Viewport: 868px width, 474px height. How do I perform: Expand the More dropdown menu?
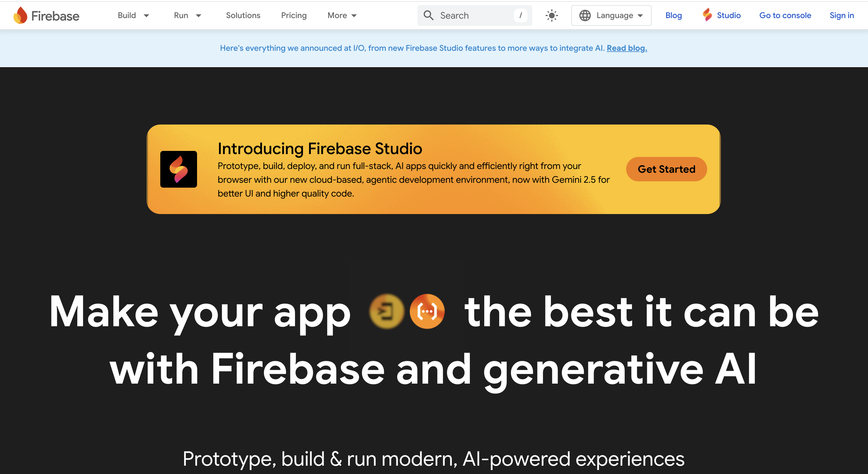pos(342,15)
